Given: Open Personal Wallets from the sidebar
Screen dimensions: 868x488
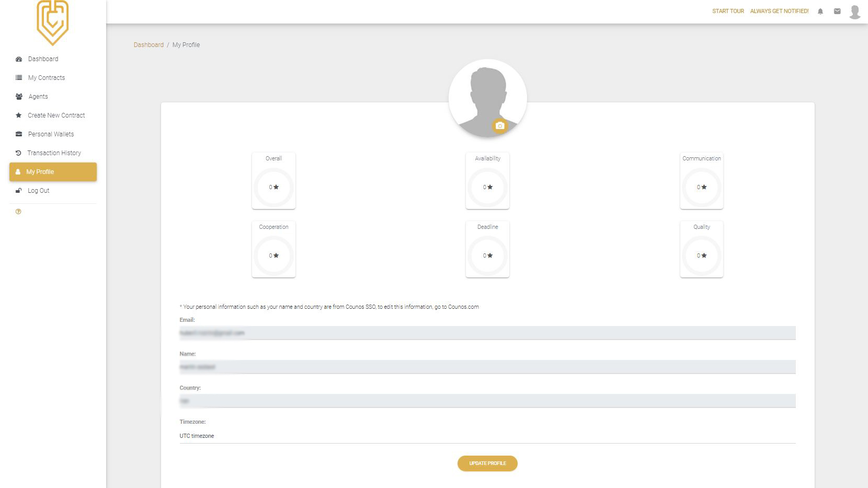Looking at the screenshot, I should [x=53, y=134].
